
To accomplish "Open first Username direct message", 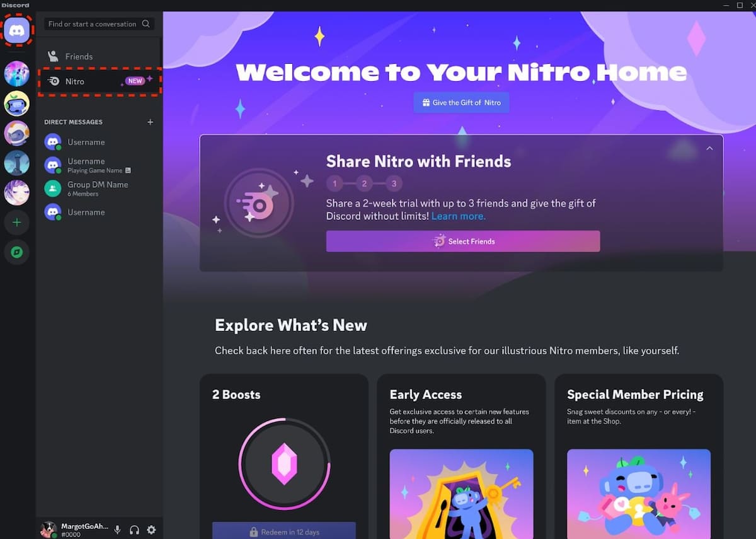I will pos(99,142).
